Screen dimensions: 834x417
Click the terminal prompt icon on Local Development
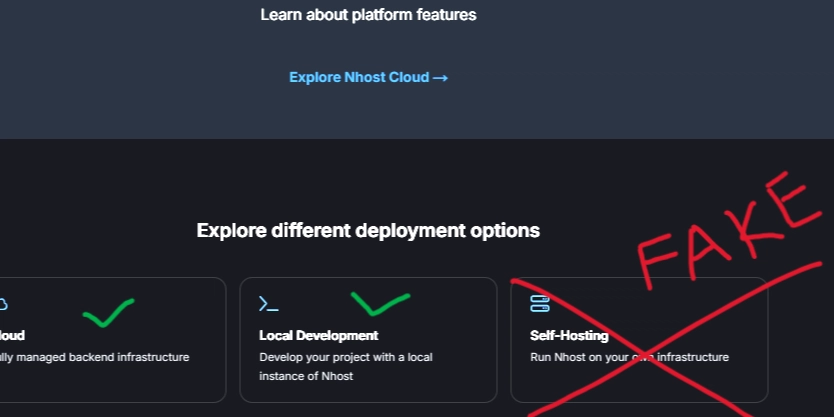coord(269,304)
